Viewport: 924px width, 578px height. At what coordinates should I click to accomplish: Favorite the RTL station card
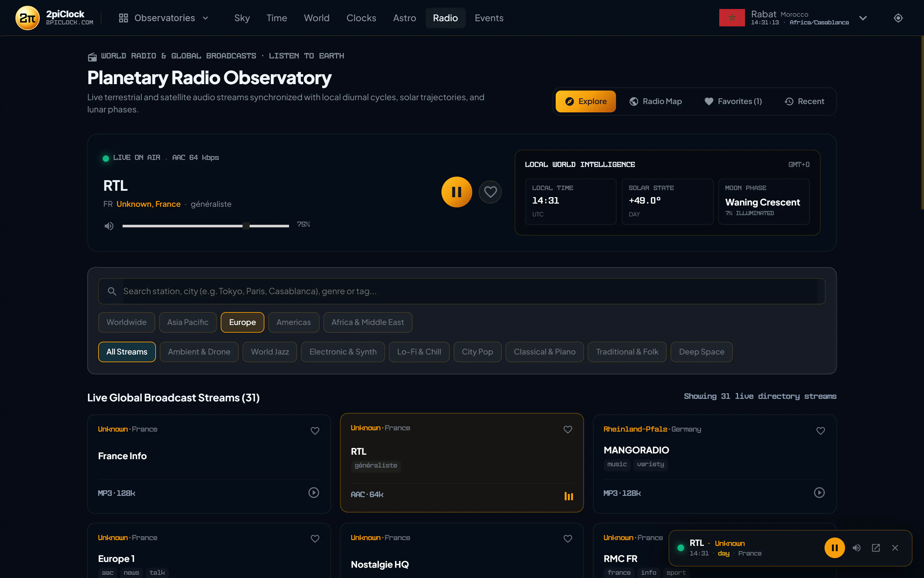[568, 430]
